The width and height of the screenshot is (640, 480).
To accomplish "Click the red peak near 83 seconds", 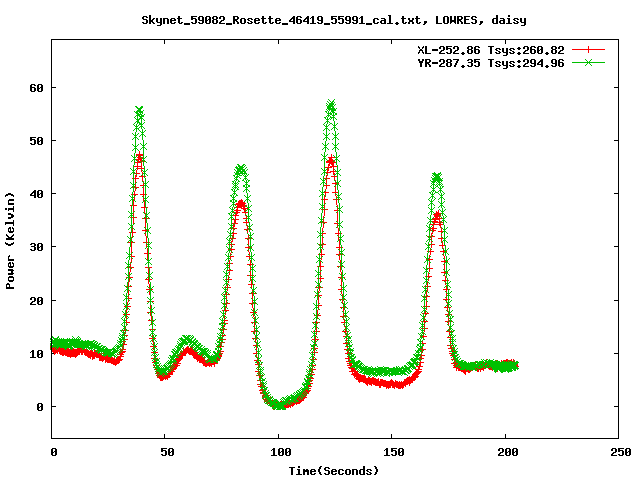I will [x=241, y=203].
